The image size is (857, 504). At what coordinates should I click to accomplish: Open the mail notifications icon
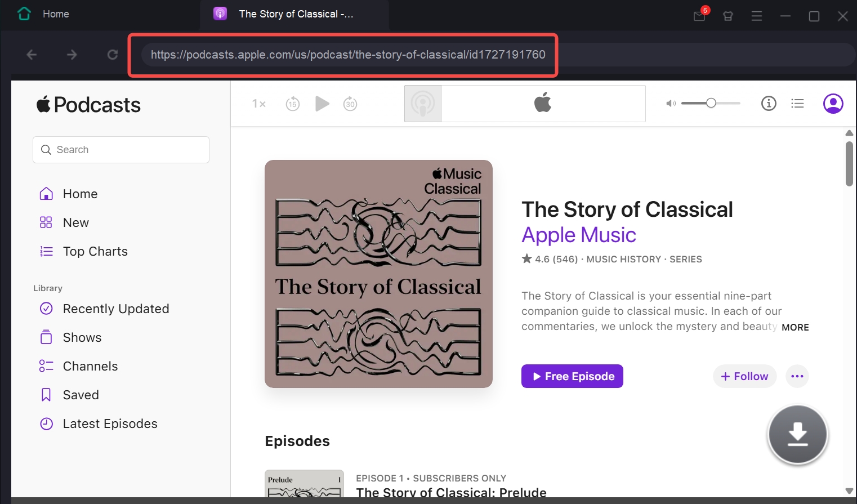[x=699, y=16]
